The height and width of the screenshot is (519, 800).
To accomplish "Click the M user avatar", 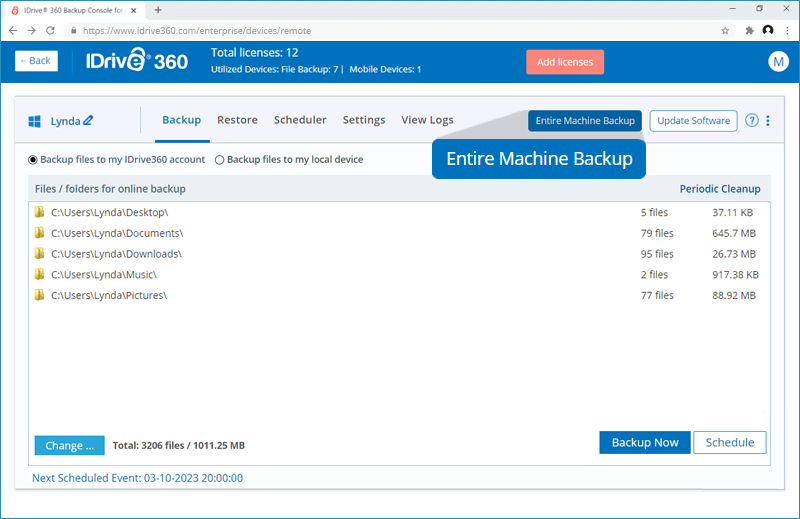I will [x=778, y=62].
